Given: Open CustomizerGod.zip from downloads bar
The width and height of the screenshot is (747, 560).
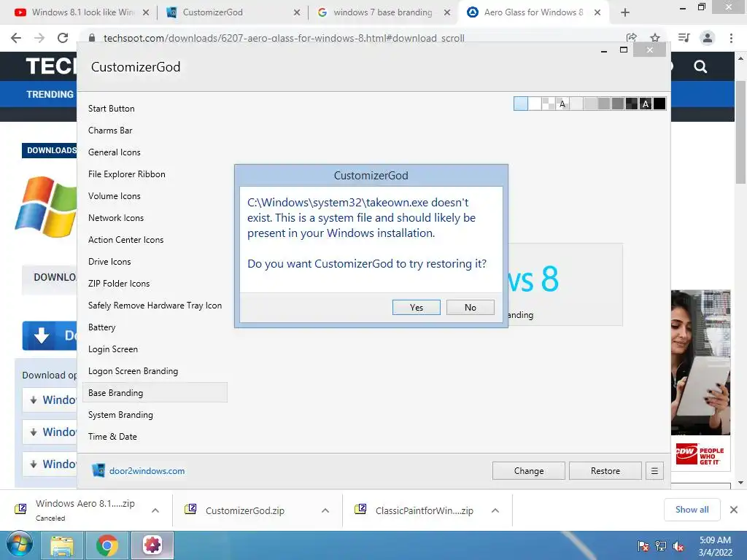Looking at the screenshot, I should tap(245, 510).
